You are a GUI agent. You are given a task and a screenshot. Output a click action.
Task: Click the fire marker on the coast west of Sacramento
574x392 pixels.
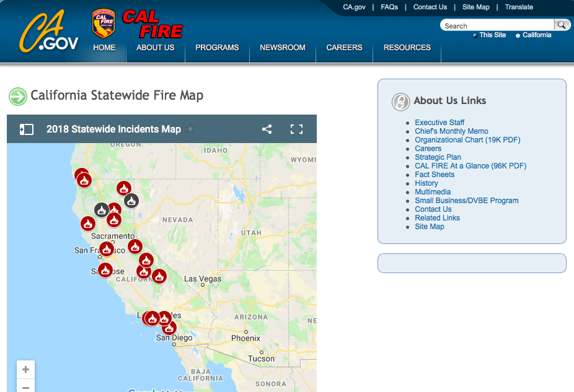point(88,224)
